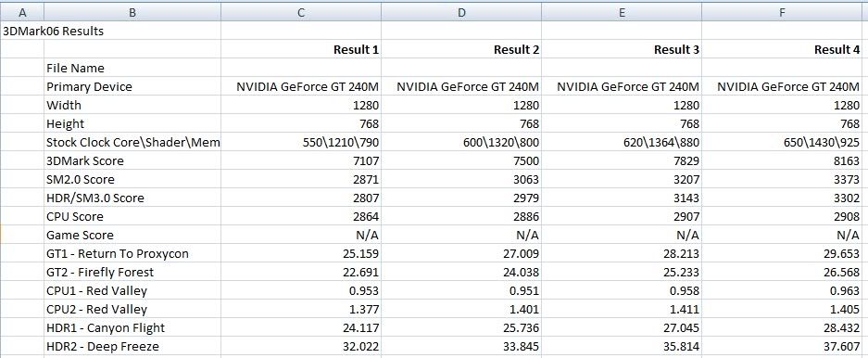Click the column E header
The image size is (868, 358).
click(x=622, y=12)
